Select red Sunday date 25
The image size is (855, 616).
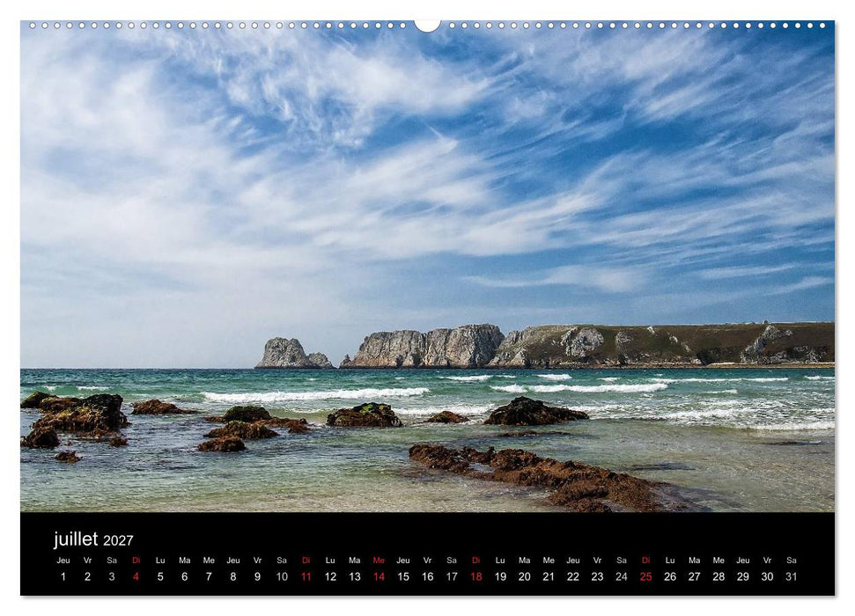[x=645, y=576]
